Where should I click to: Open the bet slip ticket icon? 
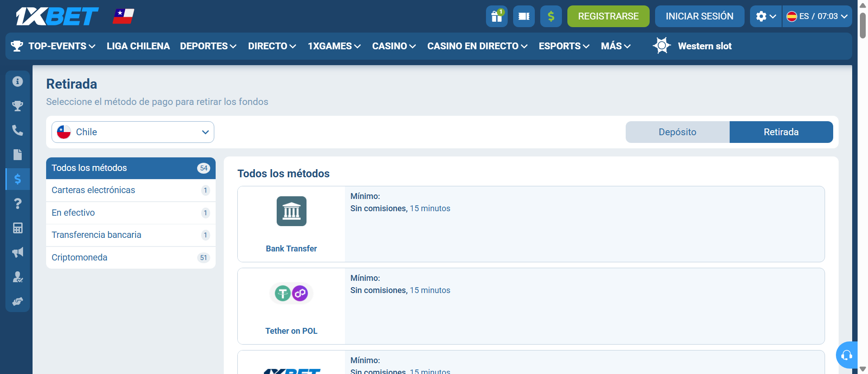tap(524, 16)
